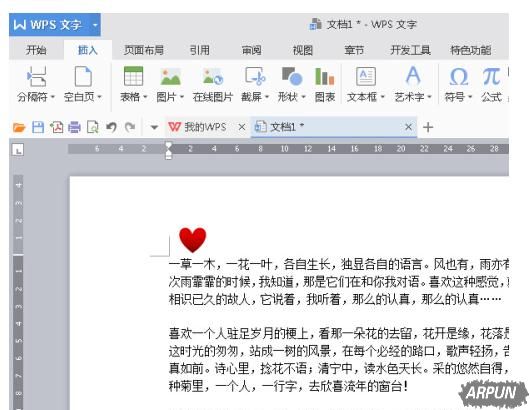The height and width of the screenshot is (410, 530).
Task: Redo the last action
Action: coord(130,127)
